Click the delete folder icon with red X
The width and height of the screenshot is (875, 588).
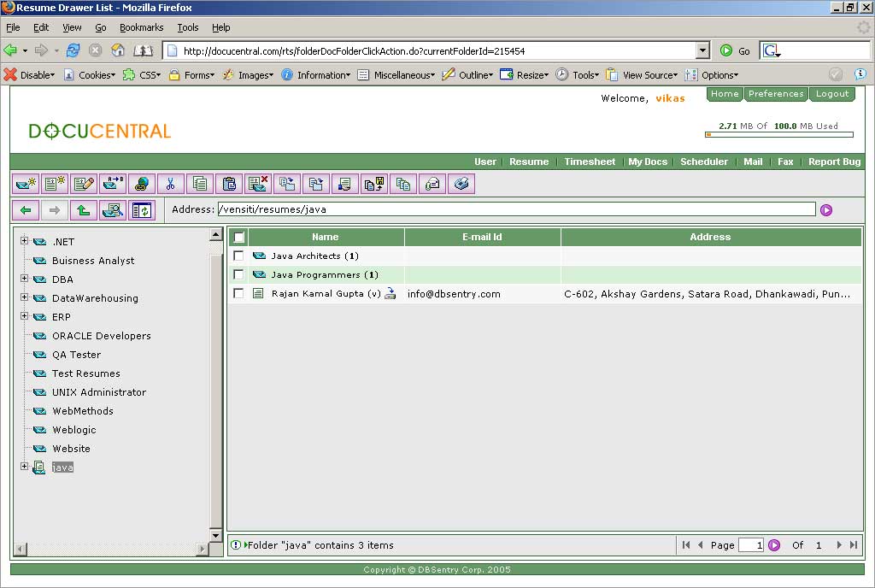pos(257,183)
